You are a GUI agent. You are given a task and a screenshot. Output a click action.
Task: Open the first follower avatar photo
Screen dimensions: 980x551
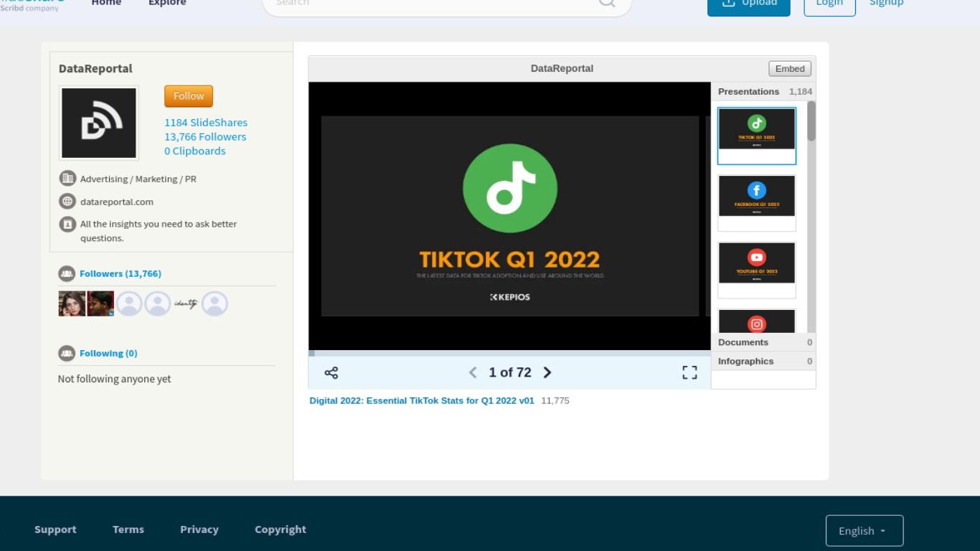(72, 303)
